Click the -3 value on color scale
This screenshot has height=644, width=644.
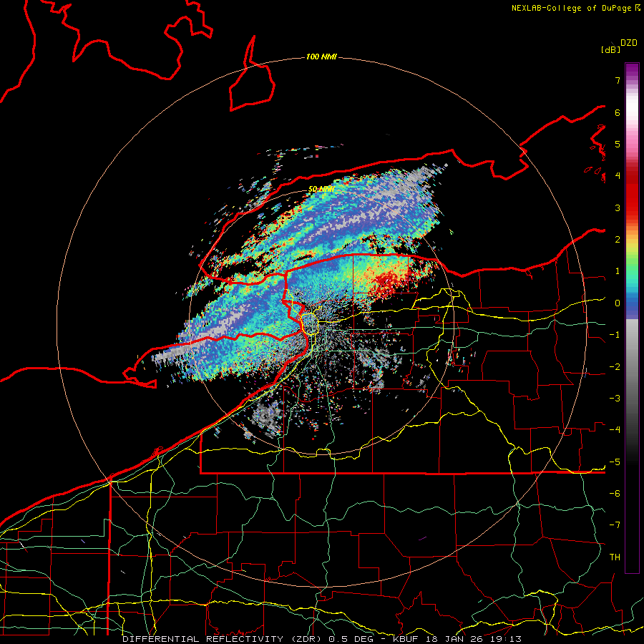[x=615, y=399]
